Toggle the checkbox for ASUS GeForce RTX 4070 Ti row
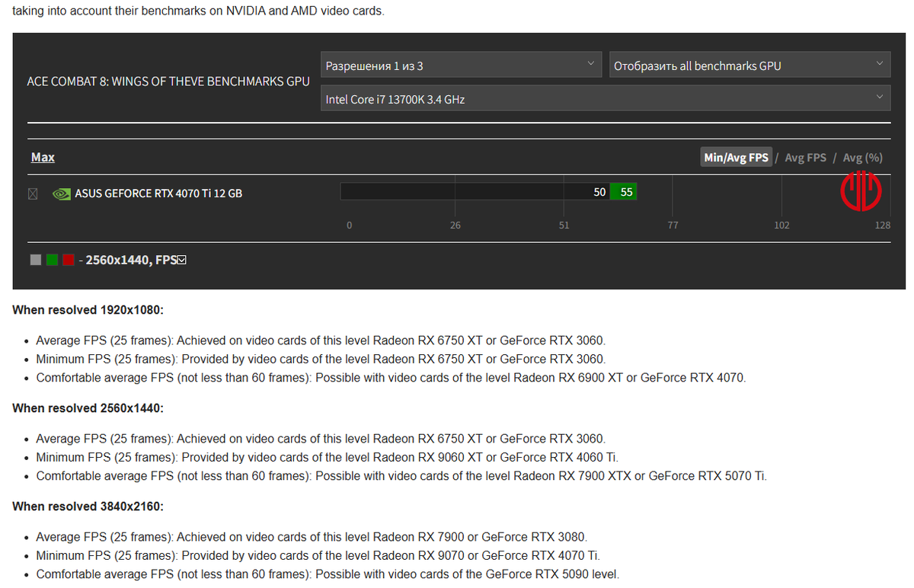The height and width of the screenshot is (588, 914). tap(33, 193)
